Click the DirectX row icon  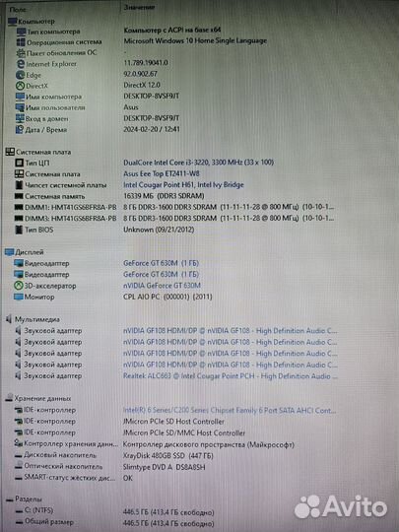click(x=21, y=86)
